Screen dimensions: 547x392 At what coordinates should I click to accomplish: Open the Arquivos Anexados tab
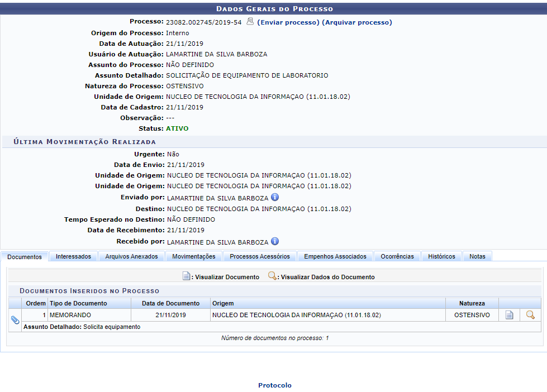[x=131, y=256]
